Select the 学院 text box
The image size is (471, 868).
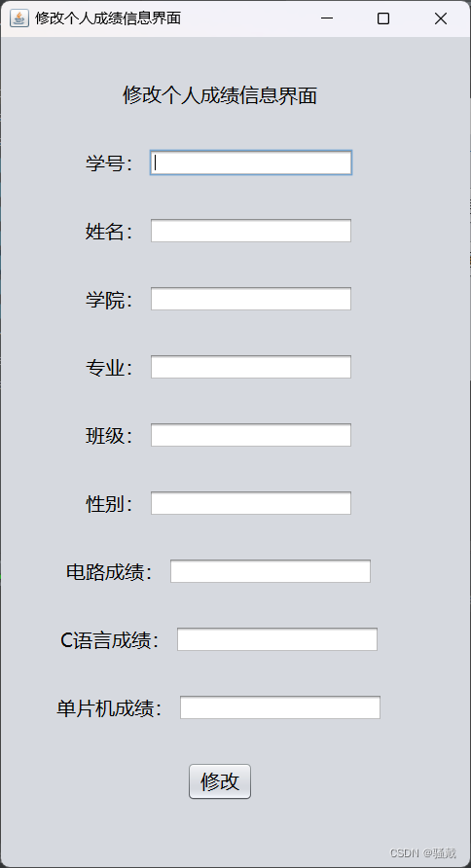point(251,299)
